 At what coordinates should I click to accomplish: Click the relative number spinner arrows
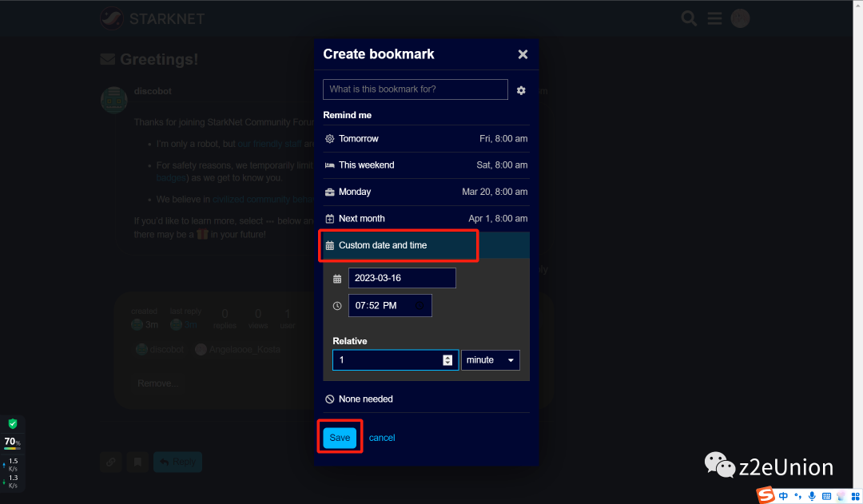(x=447, y=360)
